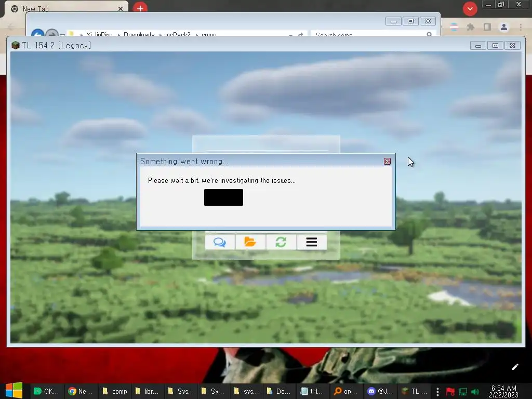Maximize the TL 154.2 [Legacy] window
Viewport: 532px width, 399px height.
[x=495, y=46]
